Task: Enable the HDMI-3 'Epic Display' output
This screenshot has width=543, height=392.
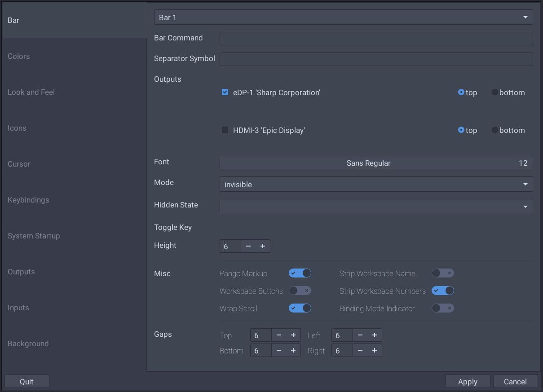Action: [225, 130]
